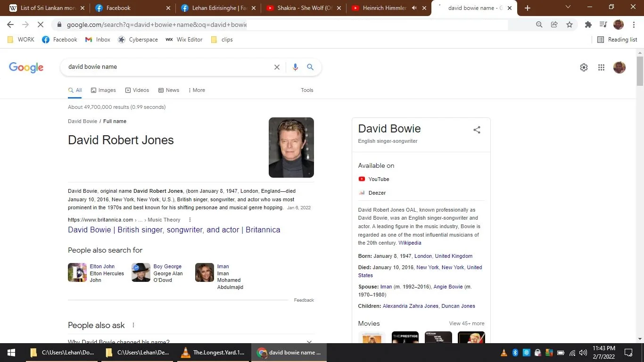Stop loading the current page

point(41,25)
